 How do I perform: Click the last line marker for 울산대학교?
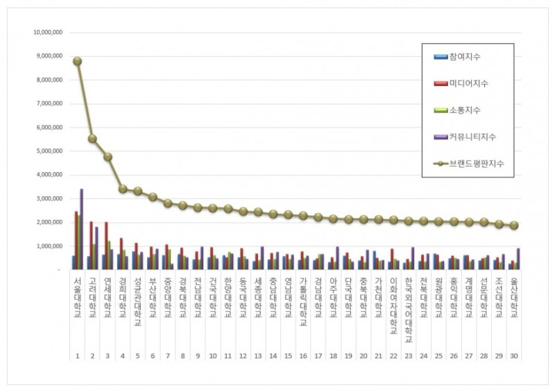[x=514, y=225]
